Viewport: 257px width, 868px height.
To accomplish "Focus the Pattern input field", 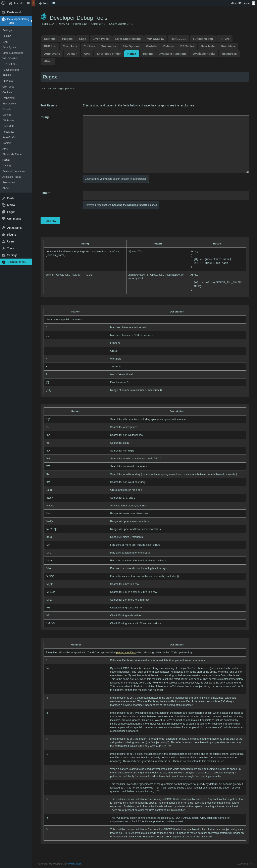I will pos(166,195).
